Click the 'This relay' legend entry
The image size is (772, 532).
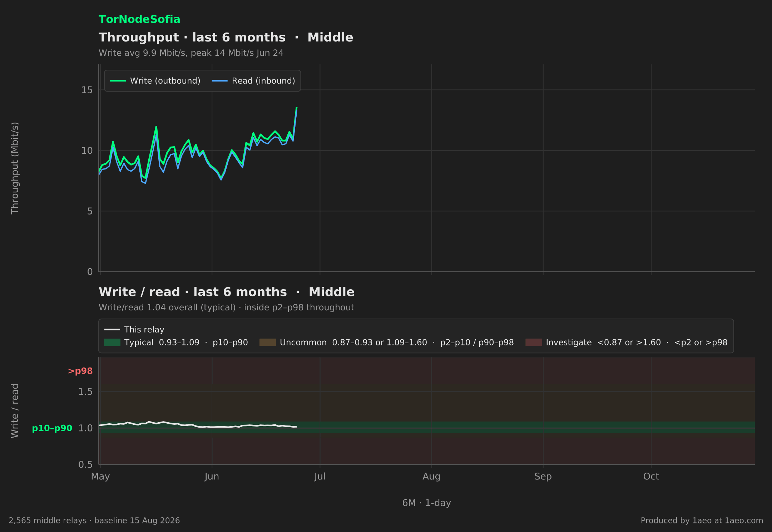(134, 330)
